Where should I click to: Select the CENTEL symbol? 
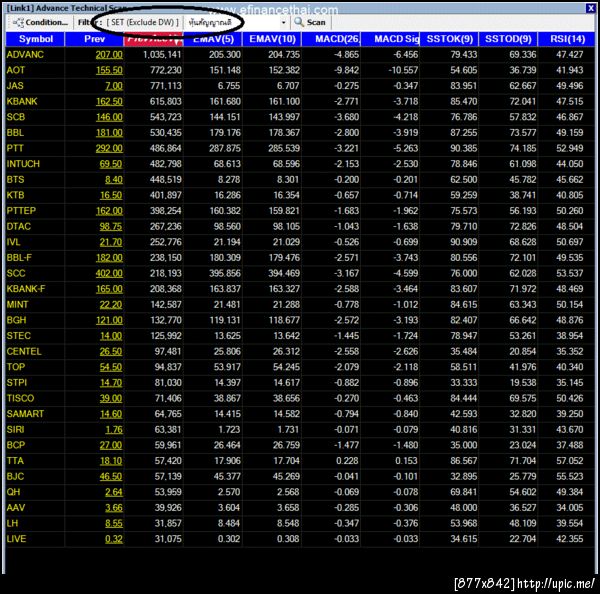point(24,352)
